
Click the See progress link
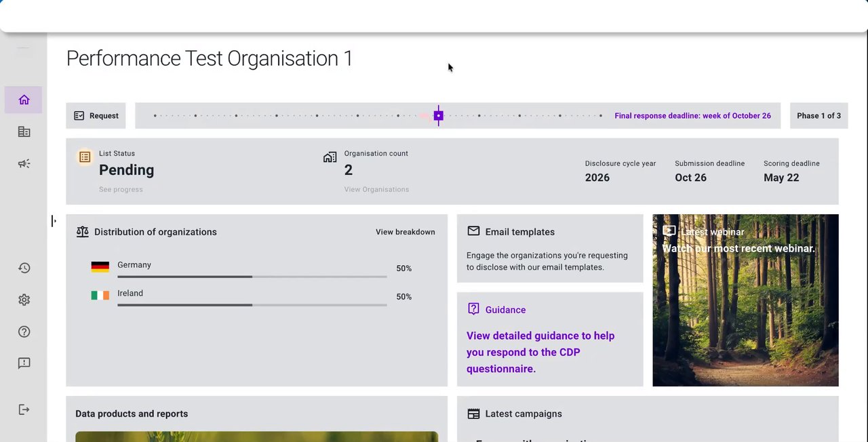click(121, 190)
